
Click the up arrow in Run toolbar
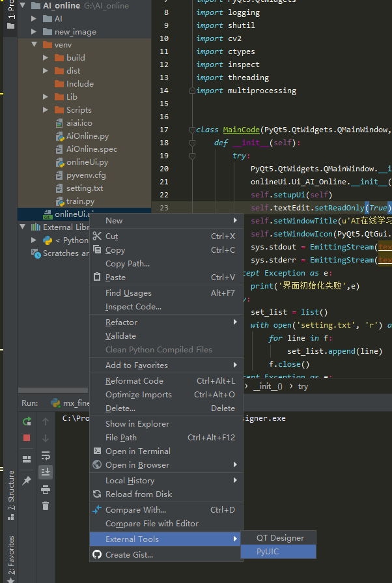pos(46,421)
